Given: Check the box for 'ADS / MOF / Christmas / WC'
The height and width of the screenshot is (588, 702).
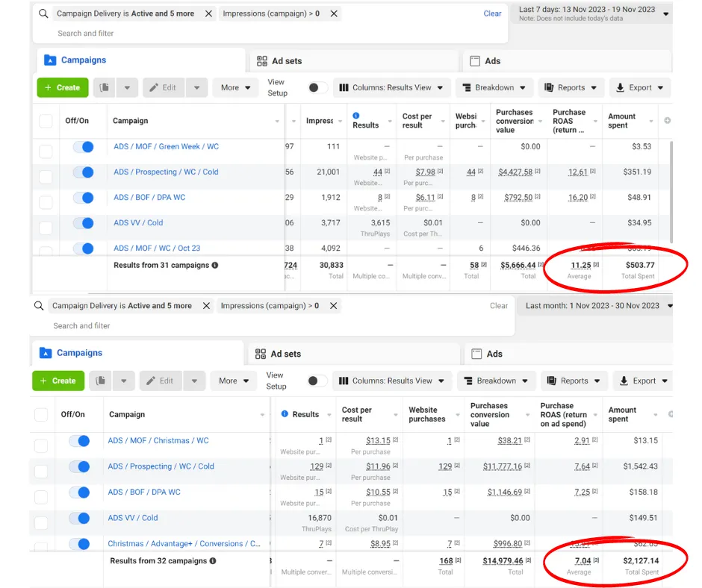Looking at the screenshot, I should pos(41,446).
